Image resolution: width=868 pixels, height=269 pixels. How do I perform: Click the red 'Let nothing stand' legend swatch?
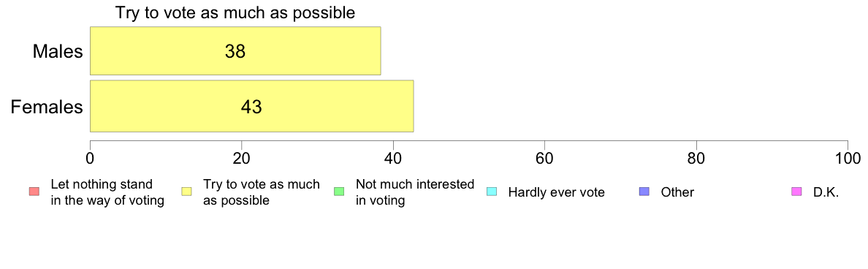tap(33, 192)
